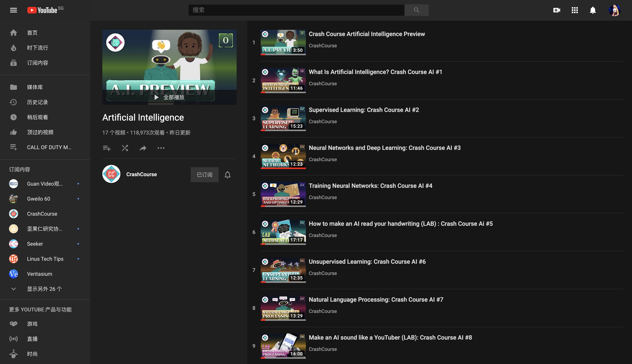Open the YouTube apps grid icon
Screen dimensions: 632x364
575,10
